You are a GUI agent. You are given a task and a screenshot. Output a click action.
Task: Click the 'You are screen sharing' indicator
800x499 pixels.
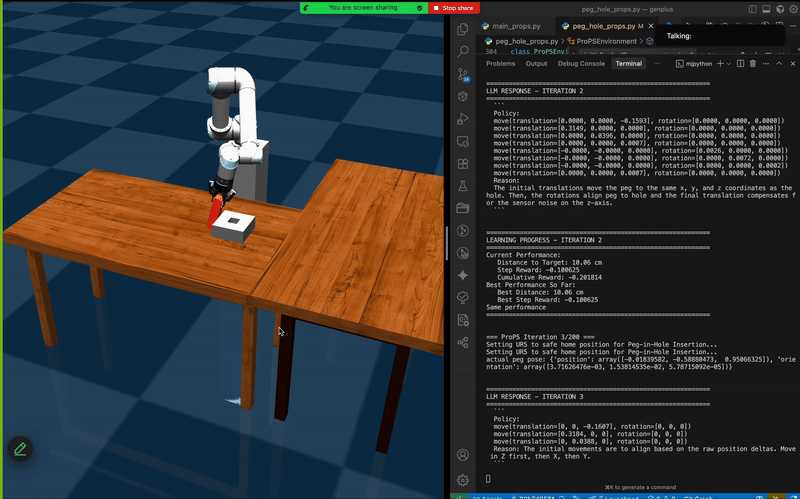coord(364,8)
